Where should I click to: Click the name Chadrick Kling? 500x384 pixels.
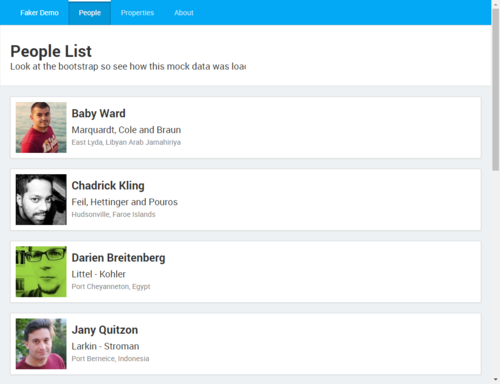pyautogui.click(x=108, y=186)
